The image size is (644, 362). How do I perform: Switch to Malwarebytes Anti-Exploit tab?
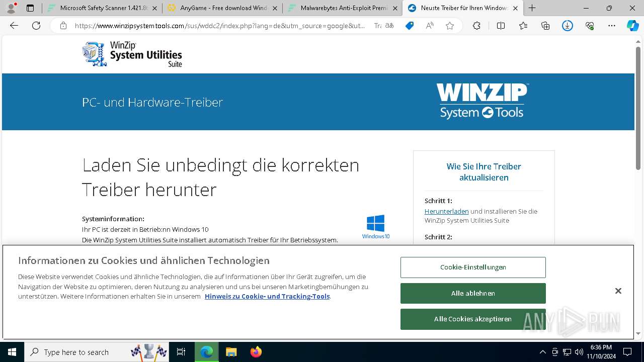point(343,8)
